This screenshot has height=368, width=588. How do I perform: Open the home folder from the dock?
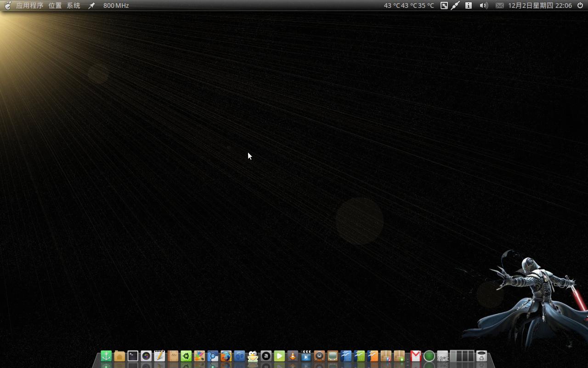click(x=119, y=356)
